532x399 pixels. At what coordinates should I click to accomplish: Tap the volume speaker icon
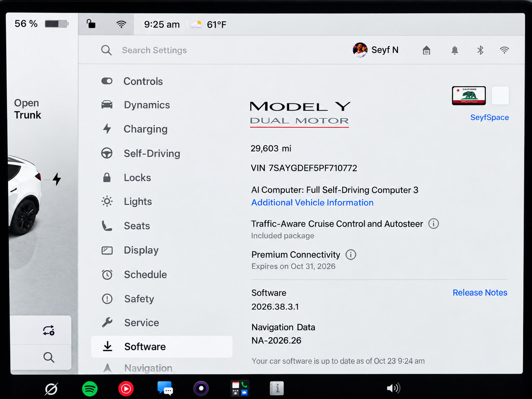(393, 388)
